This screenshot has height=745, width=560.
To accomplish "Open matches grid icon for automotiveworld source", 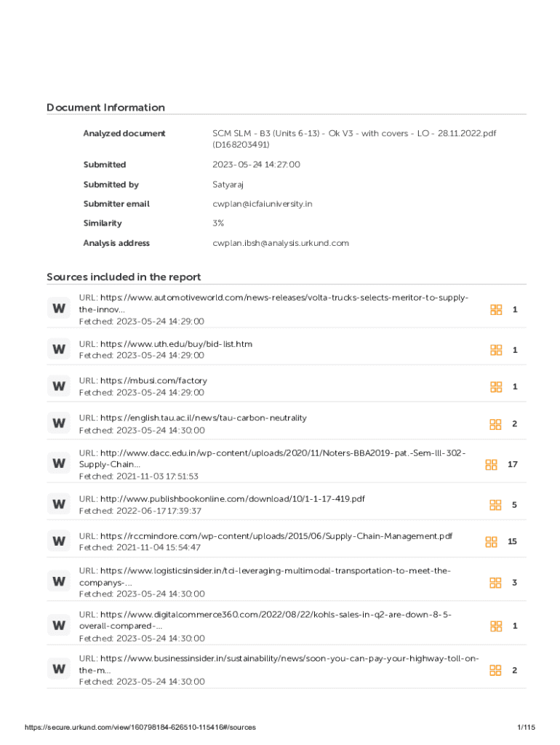I will (496, 310).
